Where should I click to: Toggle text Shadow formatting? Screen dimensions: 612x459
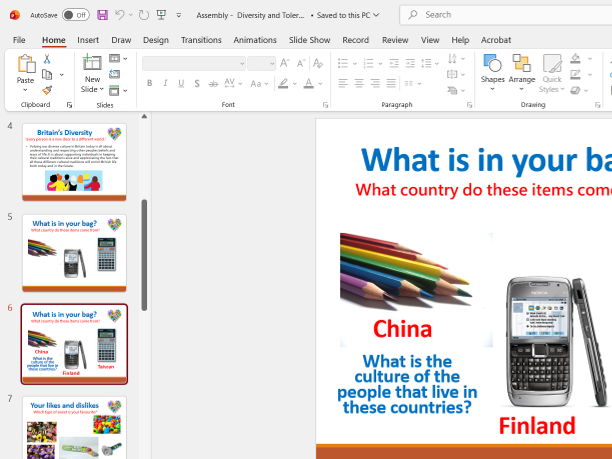coord(197,83)
